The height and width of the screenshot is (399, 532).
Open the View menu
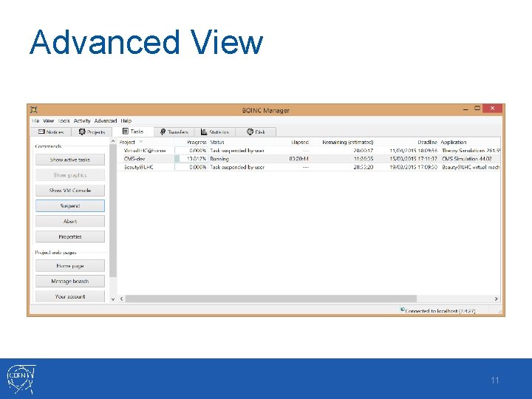[x=49, y=120]
